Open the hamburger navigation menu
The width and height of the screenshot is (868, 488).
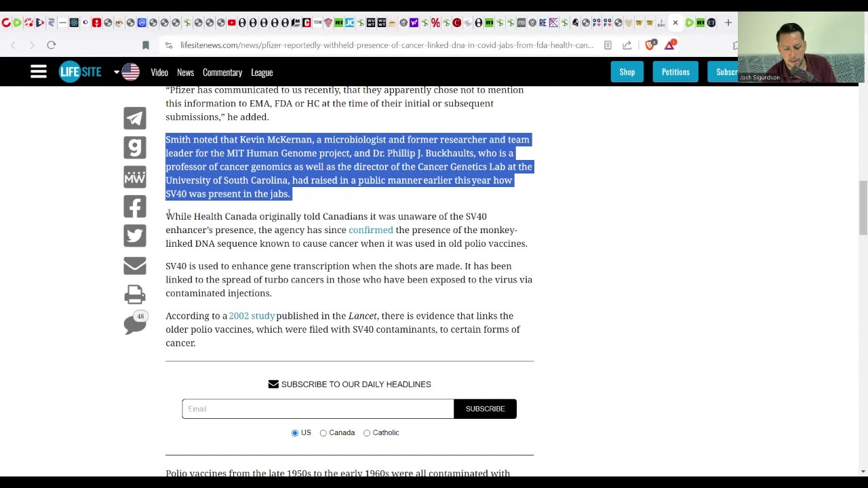(39, 72)
